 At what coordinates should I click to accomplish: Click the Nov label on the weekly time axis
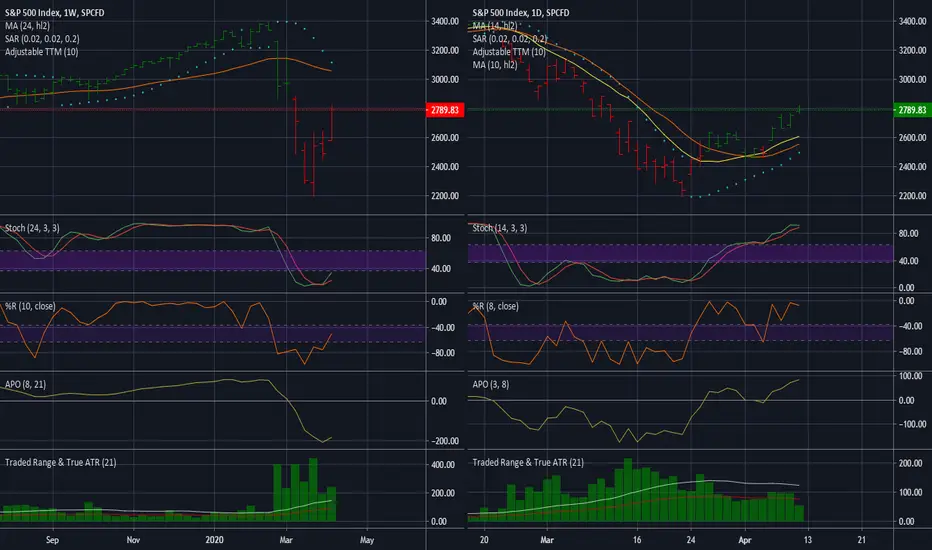pos(133,540)
